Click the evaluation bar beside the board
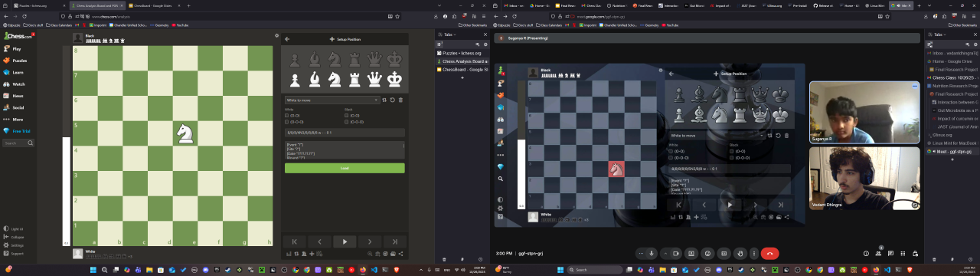980x276 pixels. (66, 146)
